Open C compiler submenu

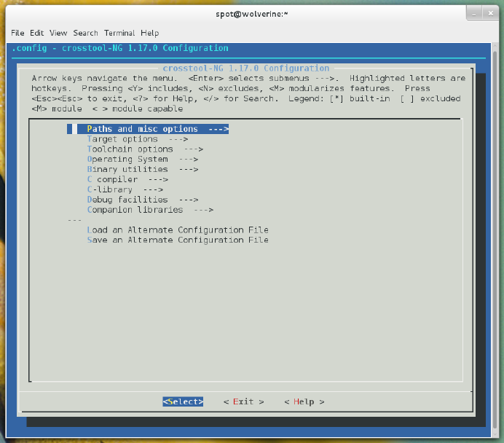127,179
